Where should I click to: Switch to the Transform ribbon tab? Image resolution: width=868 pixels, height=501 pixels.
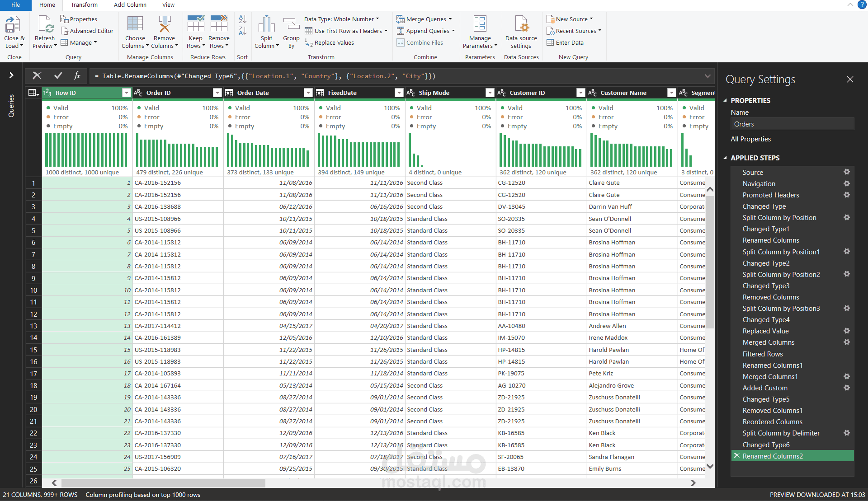pyautogui.click(x=84, y=5)
